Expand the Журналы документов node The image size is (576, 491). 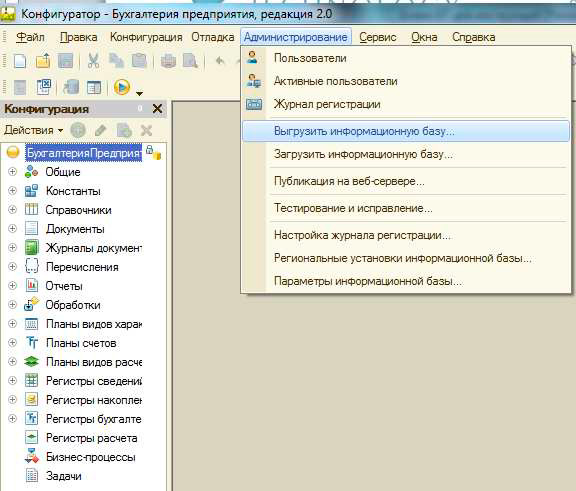click(x=12, y=248)
